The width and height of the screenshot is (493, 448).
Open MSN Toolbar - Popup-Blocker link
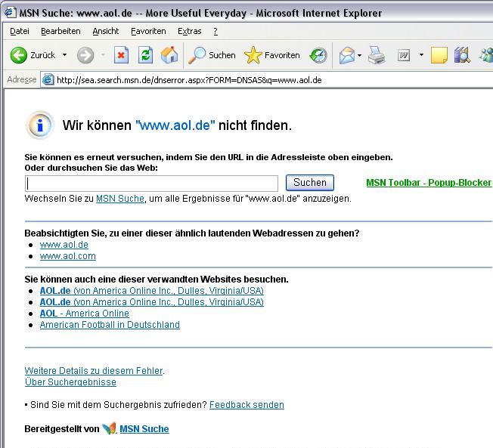click(429, 183)
